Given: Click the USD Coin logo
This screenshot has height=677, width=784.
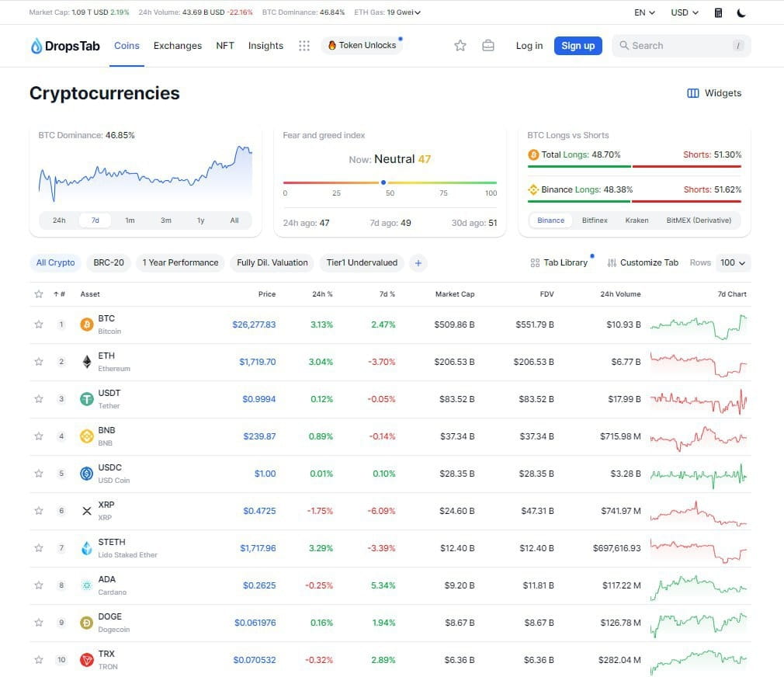Looking at the screenshot, I should click(x=87, y=474).
